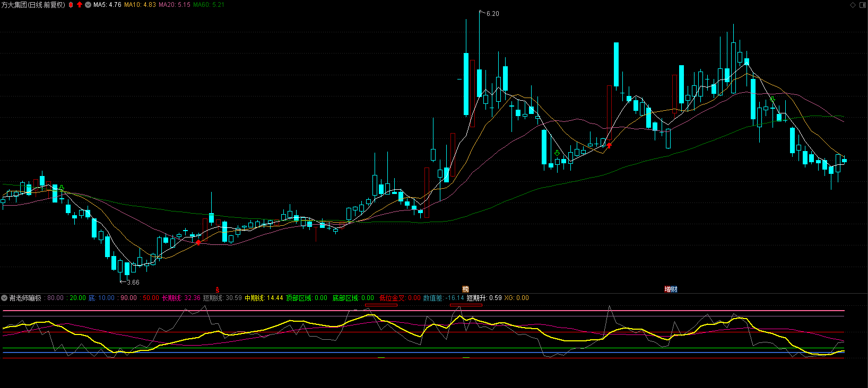The height and width of the screenshot is (388, 868).
Task: Click the 中期线: 14.44 value
Action: 264,298
